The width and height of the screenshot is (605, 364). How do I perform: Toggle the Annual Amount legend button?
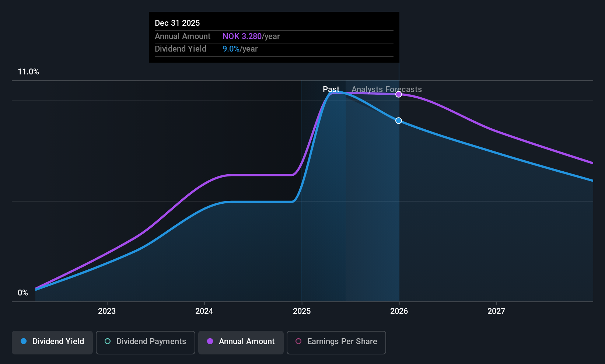[x=241, y=343]
